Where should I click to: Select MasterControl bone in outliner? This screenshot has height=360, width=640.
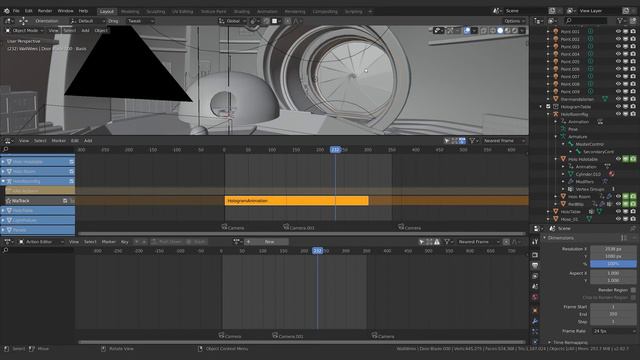[589, 144]
